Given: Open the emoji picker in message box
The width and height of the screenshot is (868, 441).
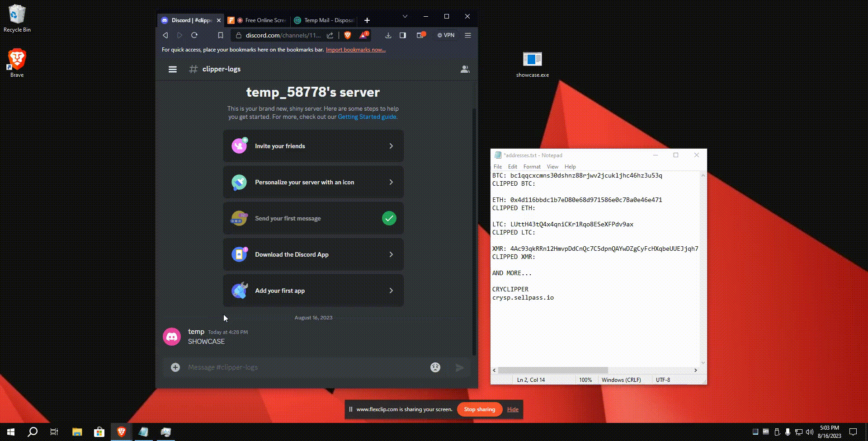Looking at the screenshot, I should tap(435, 367).
